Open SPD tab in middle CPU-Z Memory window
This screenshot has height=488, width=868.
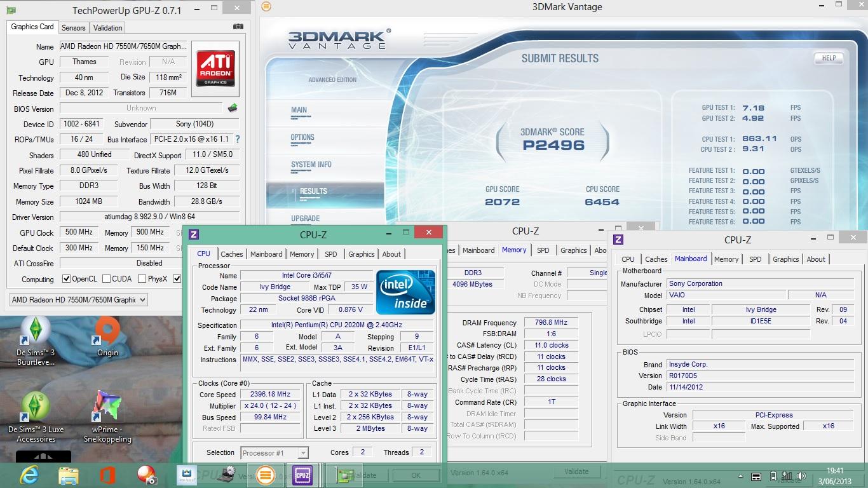pos(543,250)
